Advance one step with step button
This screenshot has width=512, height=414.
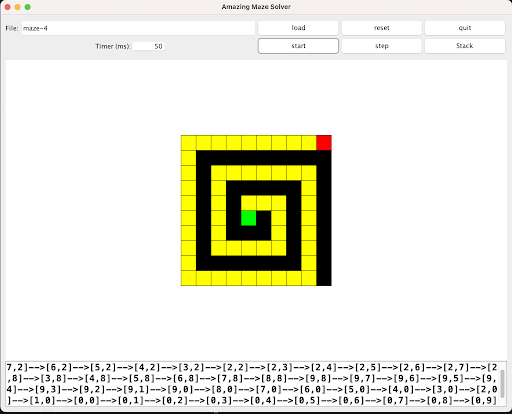pos(381,46)
